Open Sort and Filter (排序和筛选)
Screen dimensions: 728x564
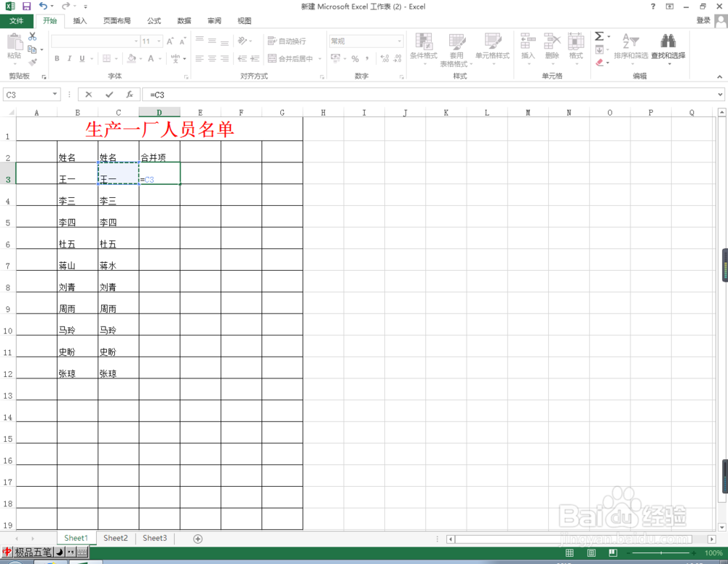coord(631,48)
